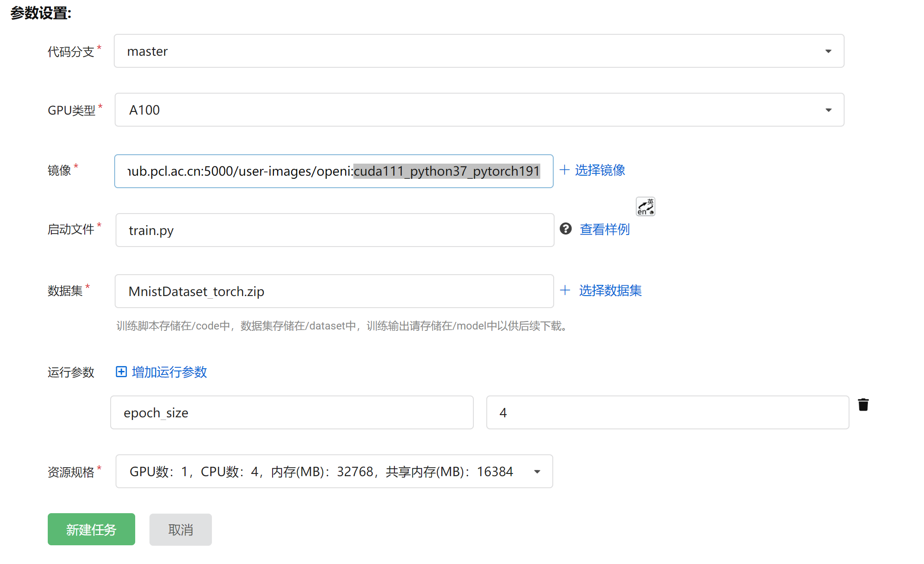Viewport: 924px width, 564px height.
Task: Click the plus icon beside 选择镜像
Action: (564, 170)
